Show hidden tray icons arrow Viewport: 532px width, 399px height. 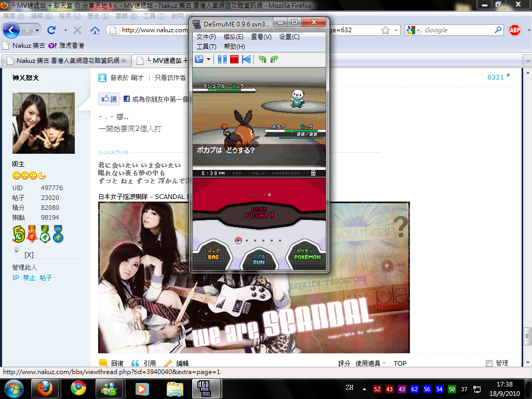364,389
